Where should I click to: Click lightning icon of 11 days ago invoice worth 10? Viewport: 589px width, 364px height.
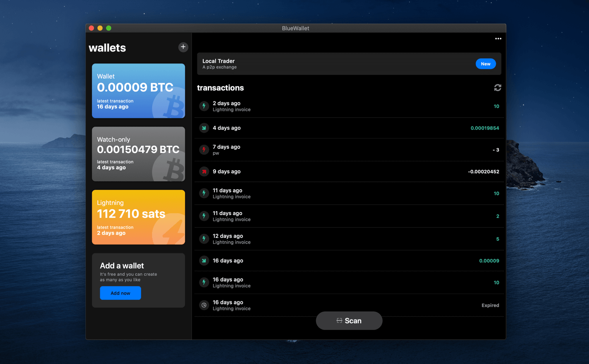[204, 193]
